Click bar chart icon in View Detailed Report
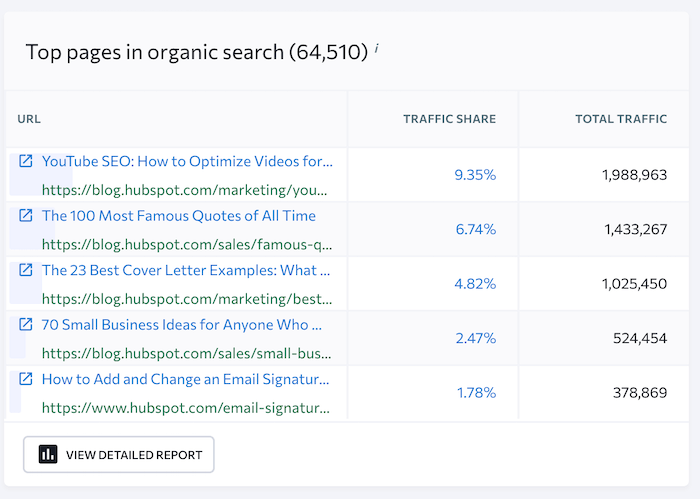 (48, 455)
